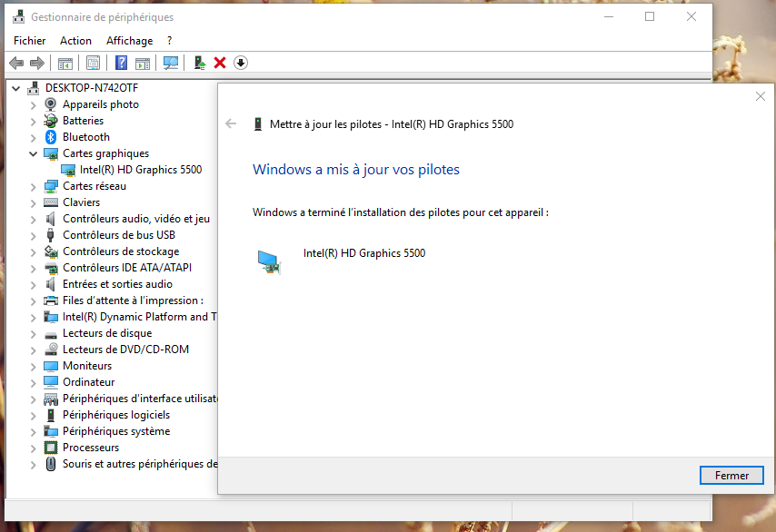Click the Claviers keyboard icon

[51, 202]
